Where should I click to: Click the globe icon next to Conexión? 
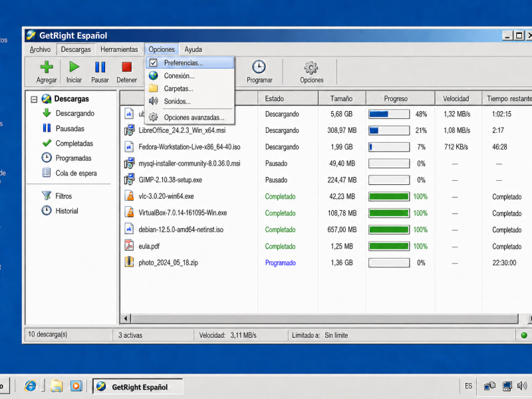[154, 76]
